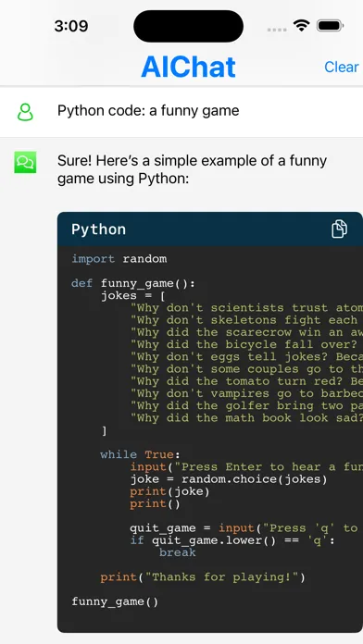
Task: Clear the chat conversation
Action: 341,67
